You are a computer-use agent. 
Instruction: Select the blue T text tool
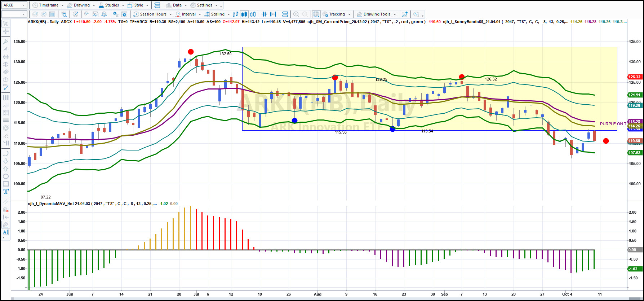[x=6, y=191]
